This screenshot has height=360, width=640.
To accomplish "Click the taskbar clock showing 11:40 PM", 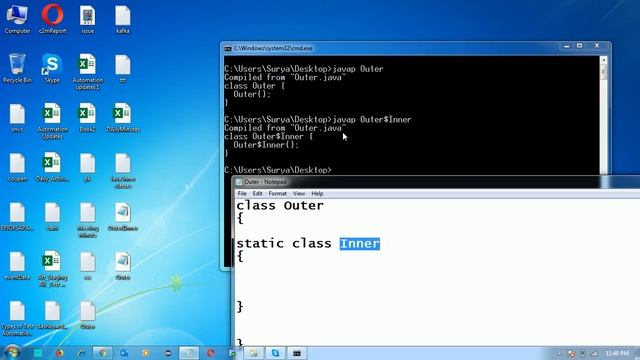I will tap(617, 353).
